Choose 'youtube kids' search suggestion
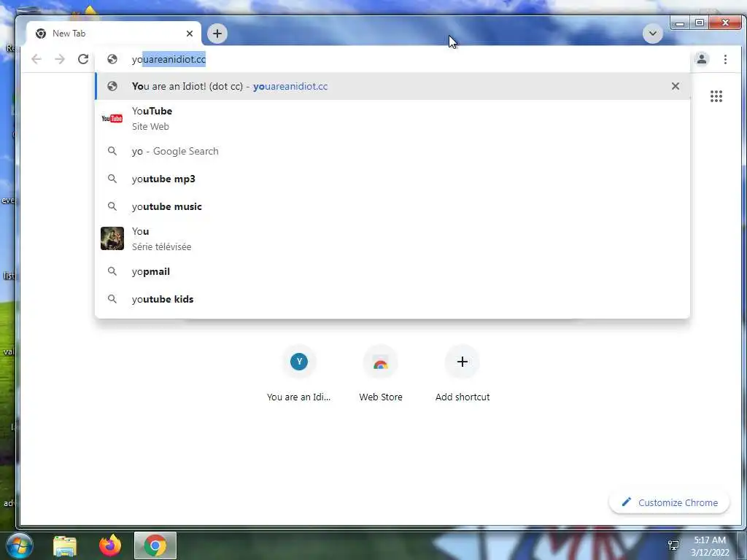The image size is (747, 560). (392, 299)
